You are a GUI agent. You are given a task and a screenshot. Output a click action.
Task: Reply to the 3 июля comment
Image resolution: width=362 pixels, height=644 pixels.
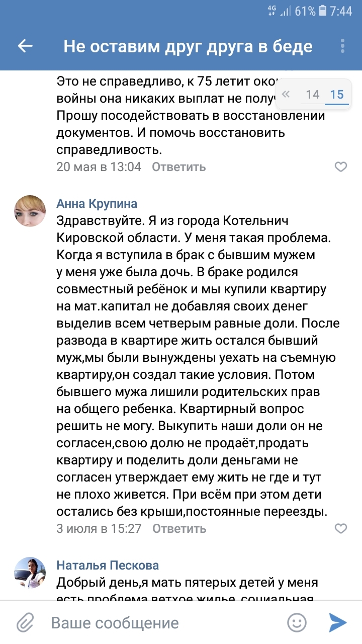[179, 528]
